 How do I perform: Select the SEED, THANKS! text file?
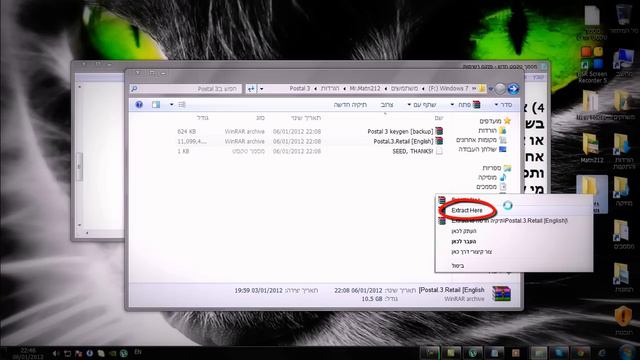click(412, 151)
